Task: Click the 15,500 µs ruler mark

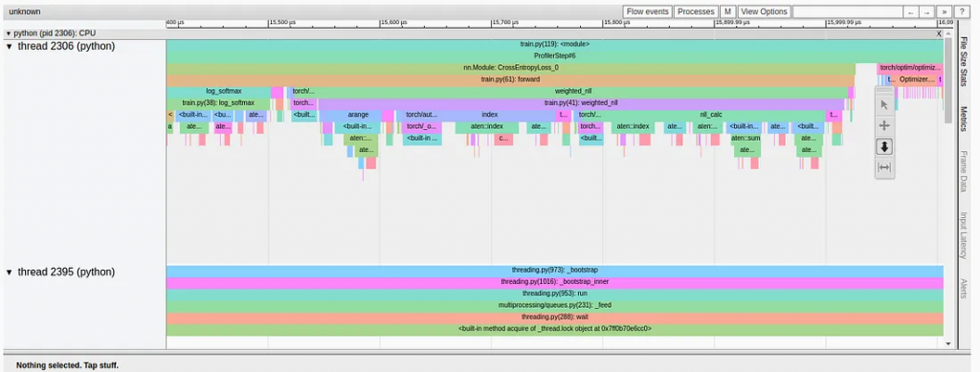Action: tap(282, 22)
